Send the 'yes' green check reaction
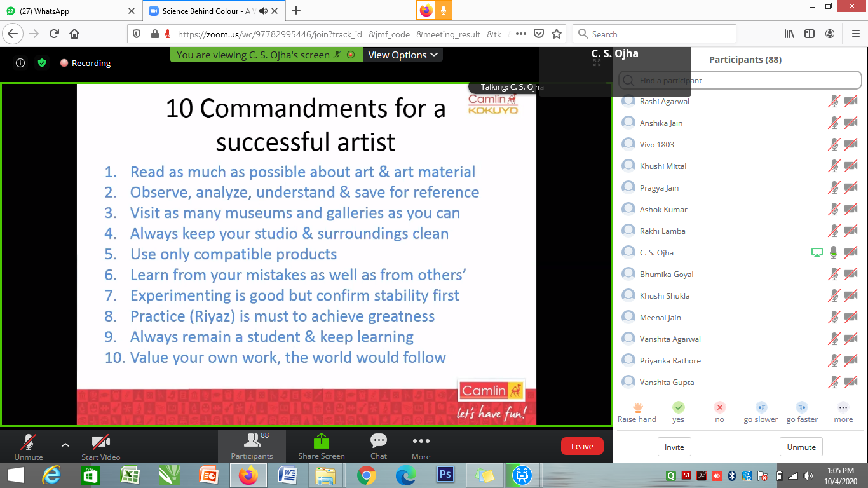Image resolution: width=868 pixels, height=488 pixels. coord(679,408)
